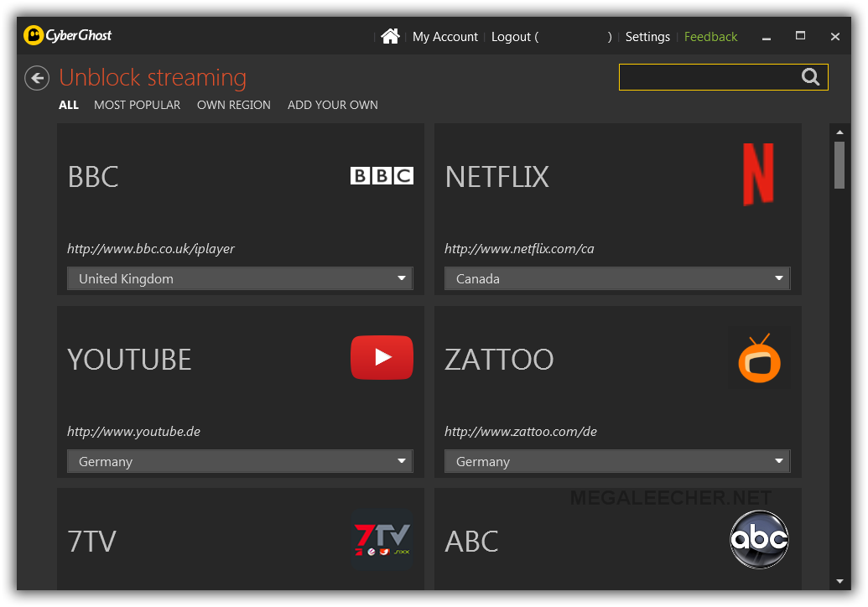The image size is (868, 607).
Task: Open Settings
Action: 647,37
